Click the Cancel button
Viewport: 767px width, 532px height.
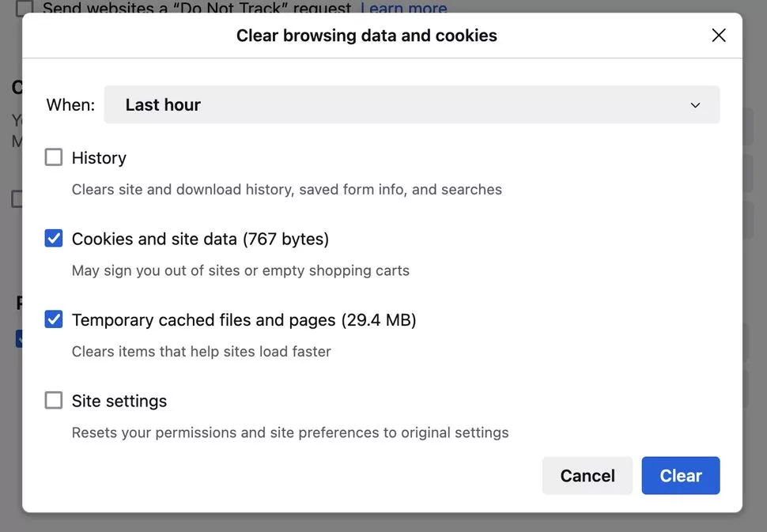[587, 475]
